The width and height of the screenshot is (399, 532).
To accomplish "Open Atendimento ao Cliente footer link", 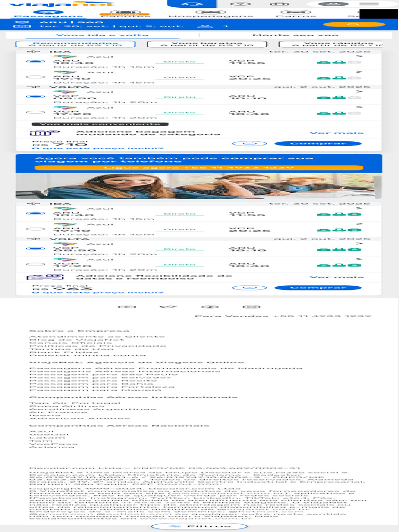I will (x=97, y=337).
